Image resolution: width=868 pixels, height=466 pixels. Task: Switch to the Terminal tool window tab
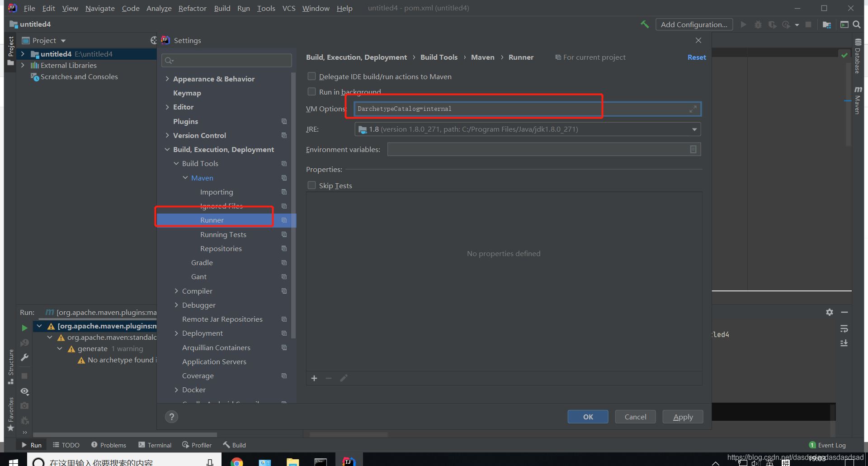pyautogui.click(x=155, y=445)
